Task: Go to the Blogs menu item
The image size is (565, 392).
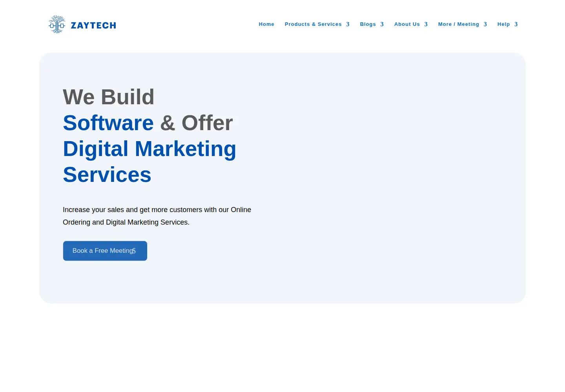Action: tap(368, 24)
